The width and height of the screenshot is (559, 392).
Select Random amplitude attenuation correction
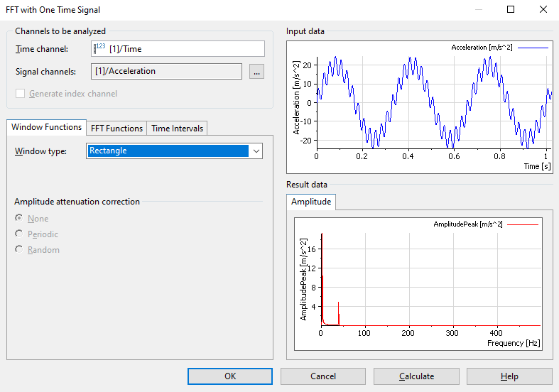(x=18, y=250)
